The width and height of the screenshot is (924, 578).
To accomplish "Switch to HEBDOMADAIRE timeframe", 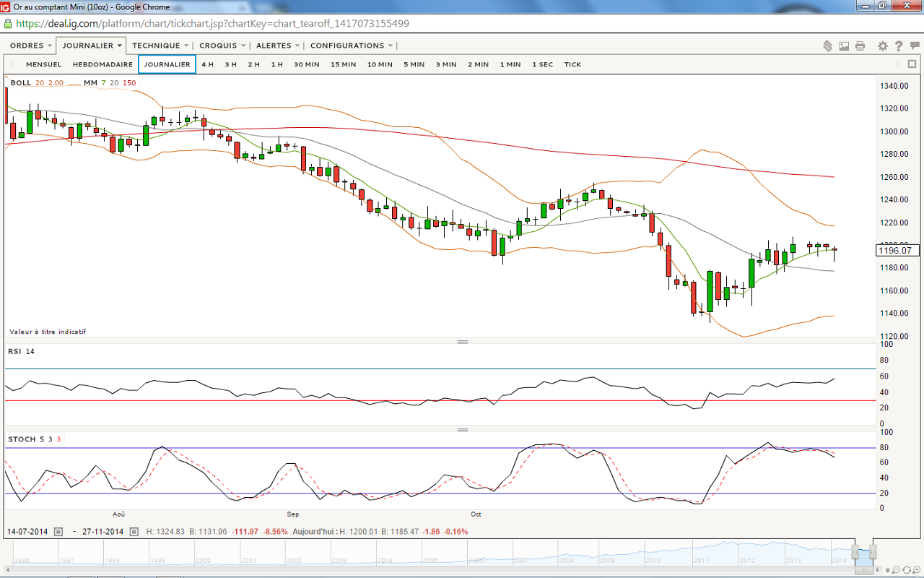I will pyautogui.click(x=101, y=64).
